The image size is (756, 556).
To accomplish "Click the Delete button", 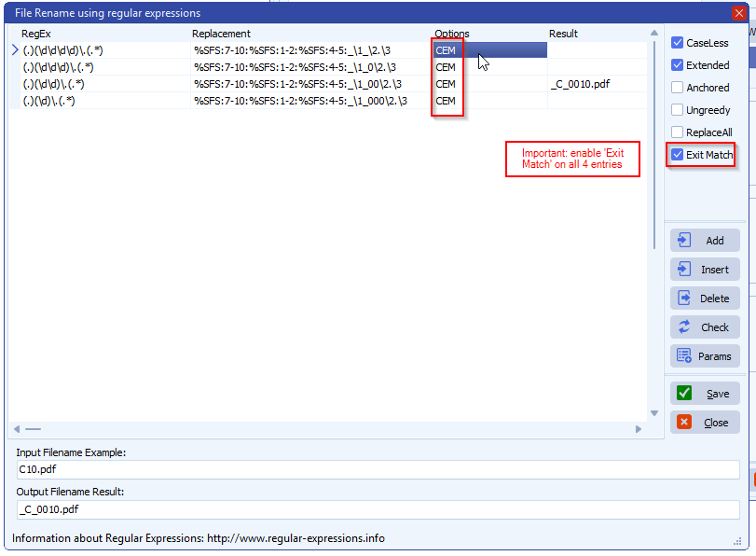I will pyautogui.click(x=705, y=299).
